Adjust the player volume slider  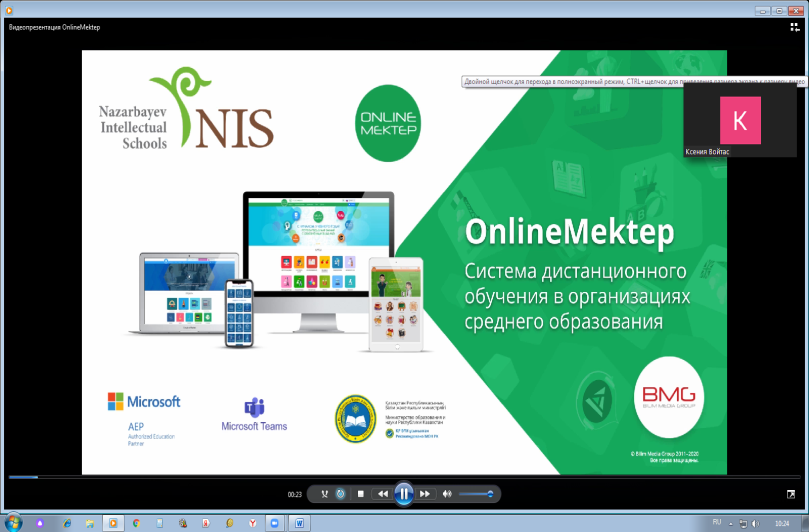tap(476, 494)
